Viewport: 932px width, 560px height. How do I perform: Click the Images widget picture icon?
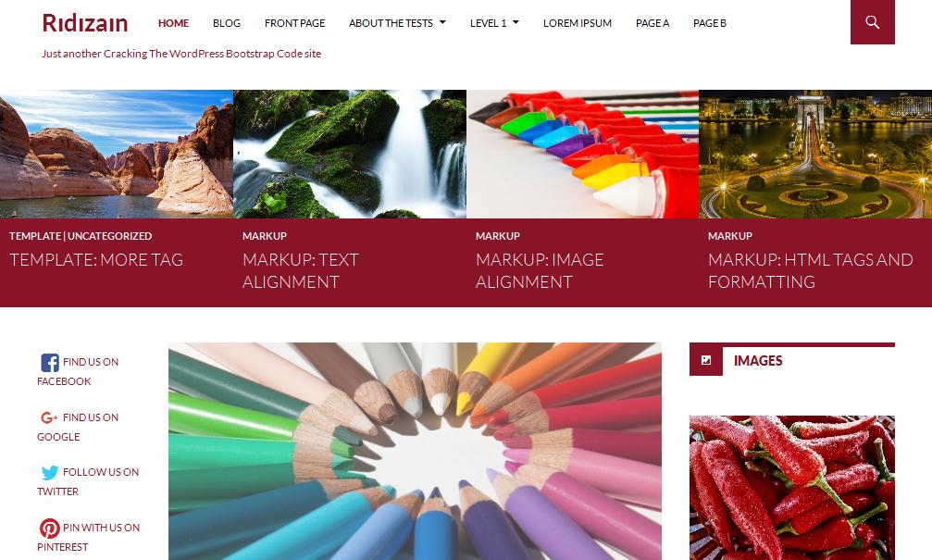[706, 360]
